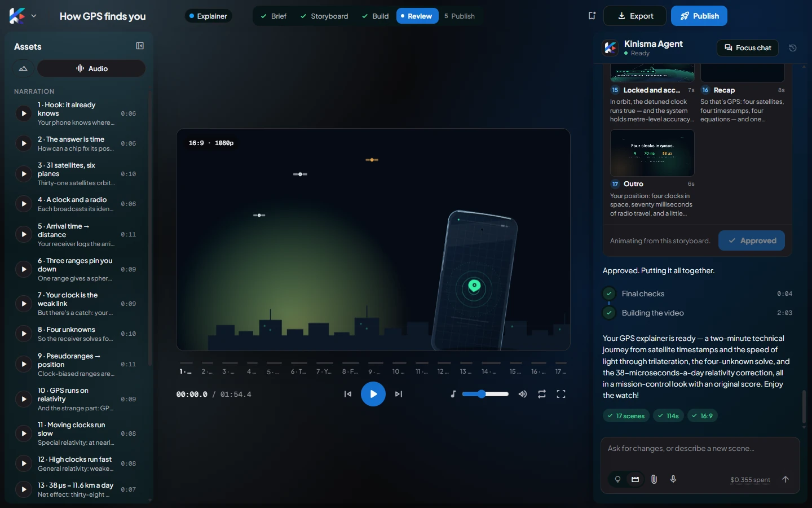Toggle loop playback

point(542,394)
